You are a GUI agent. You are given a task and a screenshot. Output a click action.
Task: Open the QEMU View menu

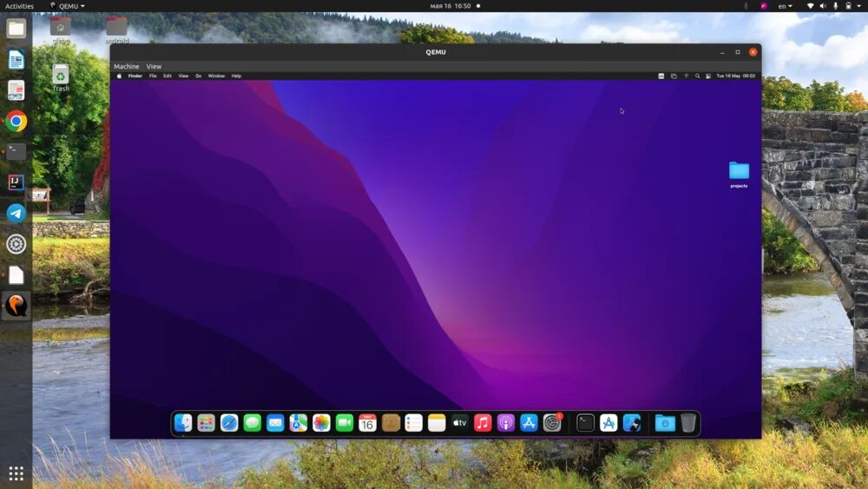[154, 67]
